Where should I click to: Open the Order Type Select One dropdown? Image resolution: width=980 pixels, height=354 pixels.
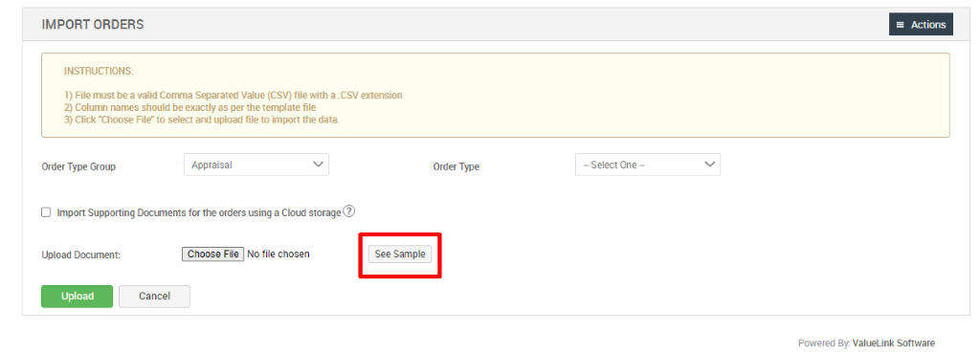click(648, 165)
